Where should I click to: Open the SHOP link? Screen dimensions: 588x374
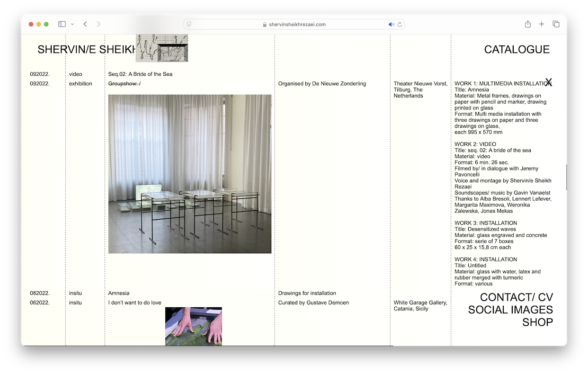tap(537, 322)
